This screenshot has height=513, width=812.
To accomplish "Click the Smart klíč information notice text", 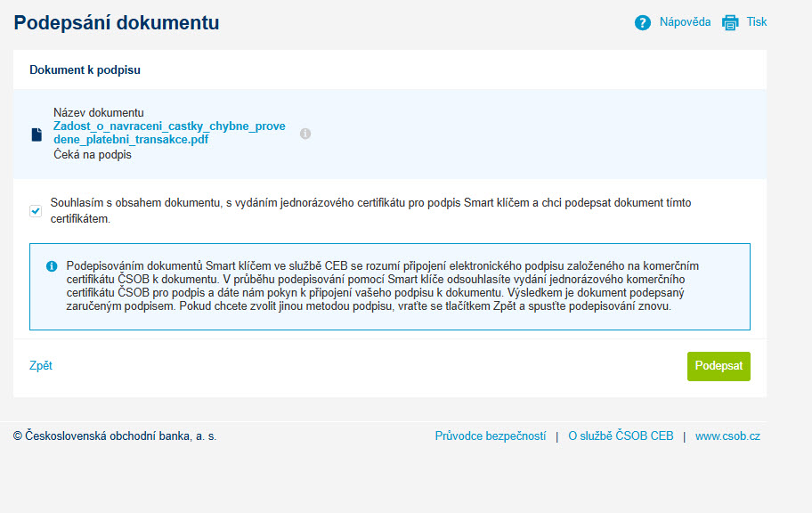I will click(x=382, y=286).
